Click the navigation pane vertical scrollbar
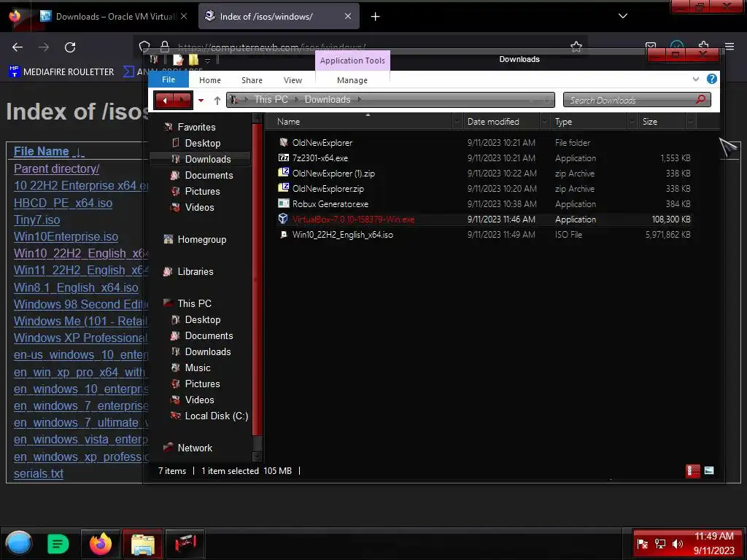The image size is (747, 560). point(257,281)
